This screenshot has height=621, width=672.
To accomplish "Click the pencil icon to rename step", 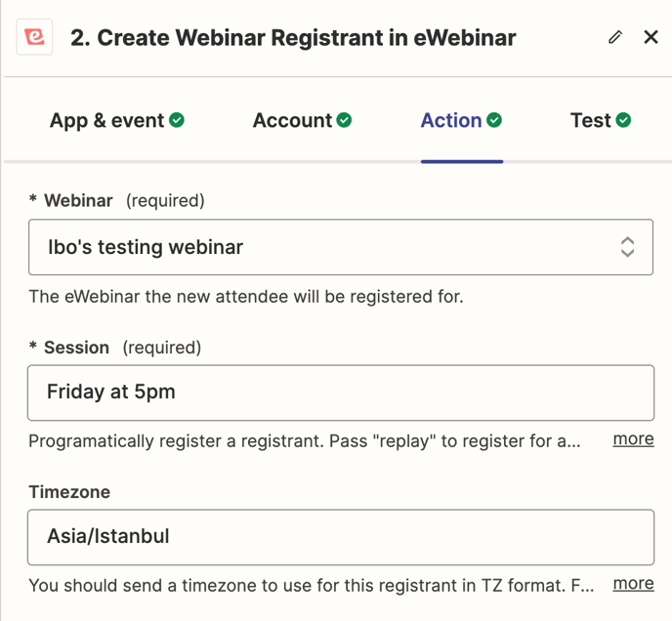I will pos(614,37).
